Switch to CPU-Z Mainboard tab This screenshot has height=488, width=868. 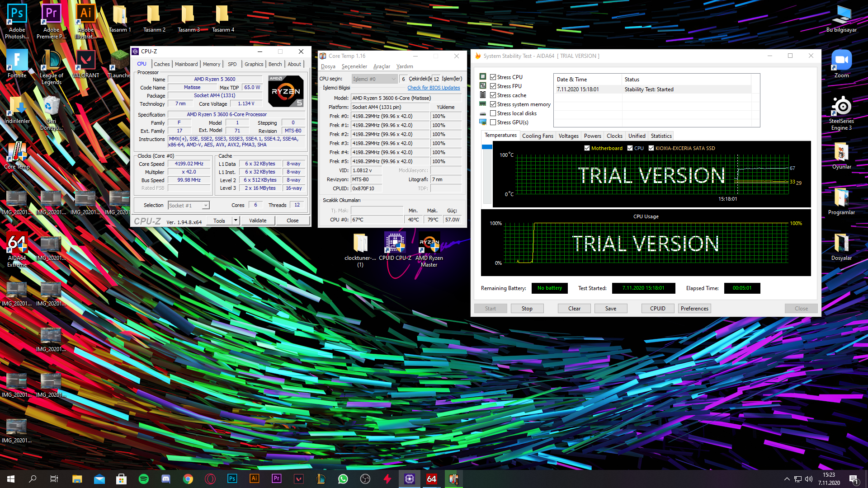point(186,64)
